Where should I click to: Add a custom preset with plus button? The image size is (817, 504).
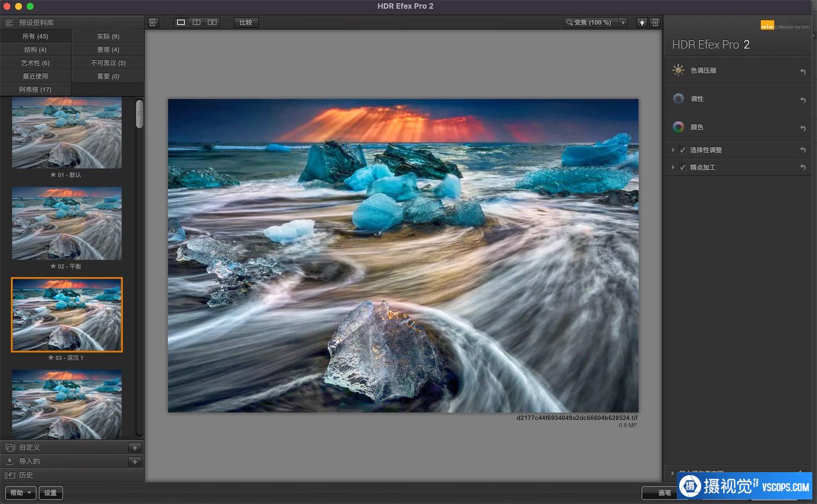coord(134,448)
